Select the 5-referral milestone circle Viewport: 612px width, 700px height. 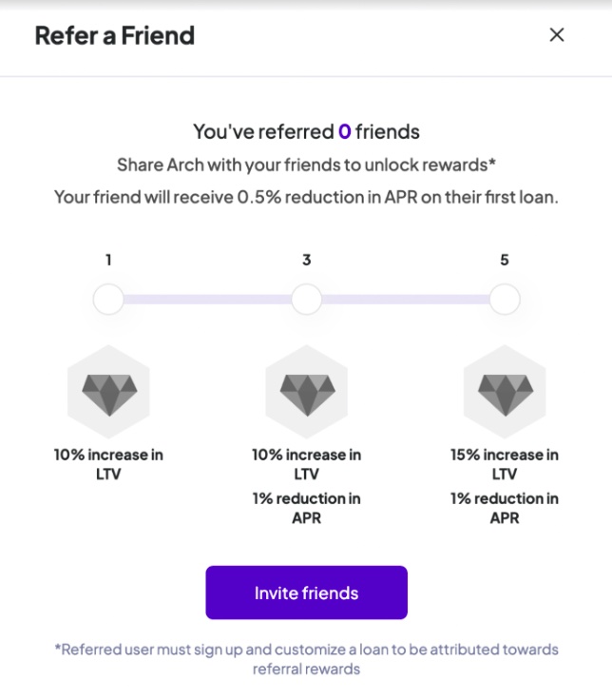coord(505,299)
